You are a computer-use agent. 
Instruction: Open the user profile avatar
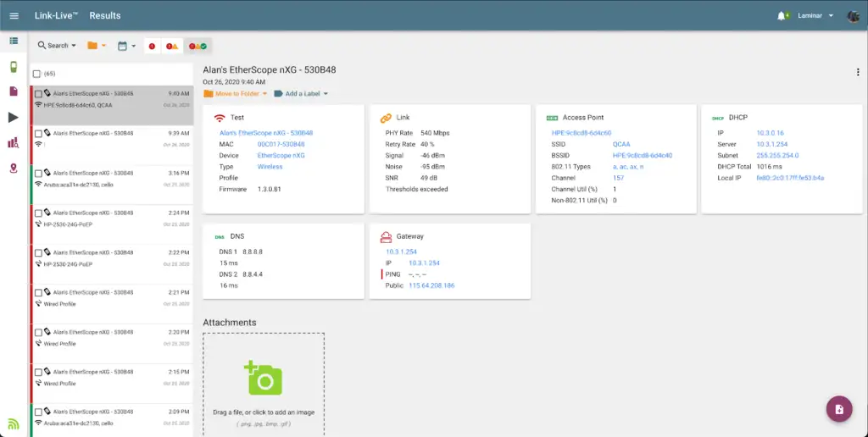pyautogui.click(x=853, y=15)
